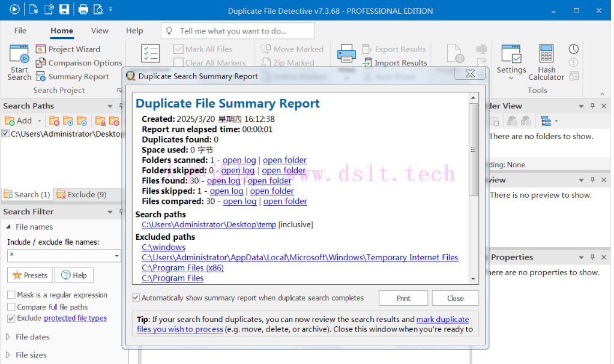
Task: Click the Close button in the report dialog
Action: tap(456, 298)
